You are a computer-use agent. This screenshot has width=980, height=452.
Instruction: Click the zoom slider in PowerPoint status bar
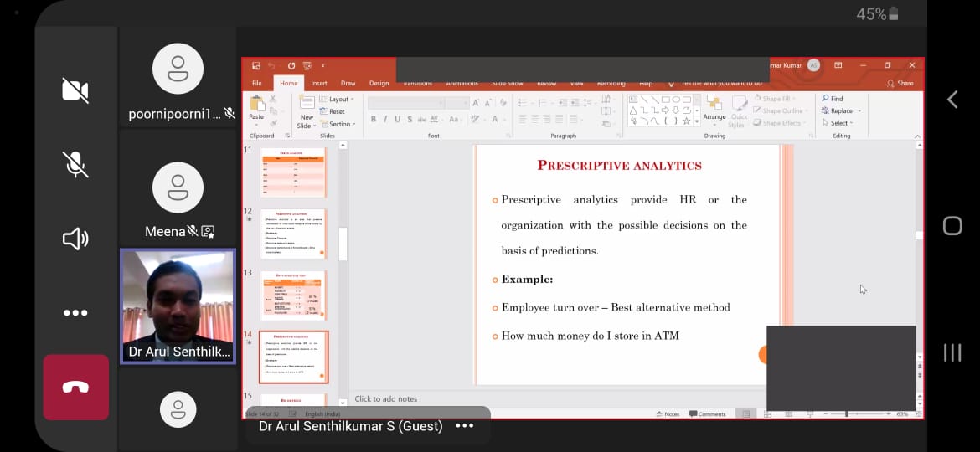(846, 413)
